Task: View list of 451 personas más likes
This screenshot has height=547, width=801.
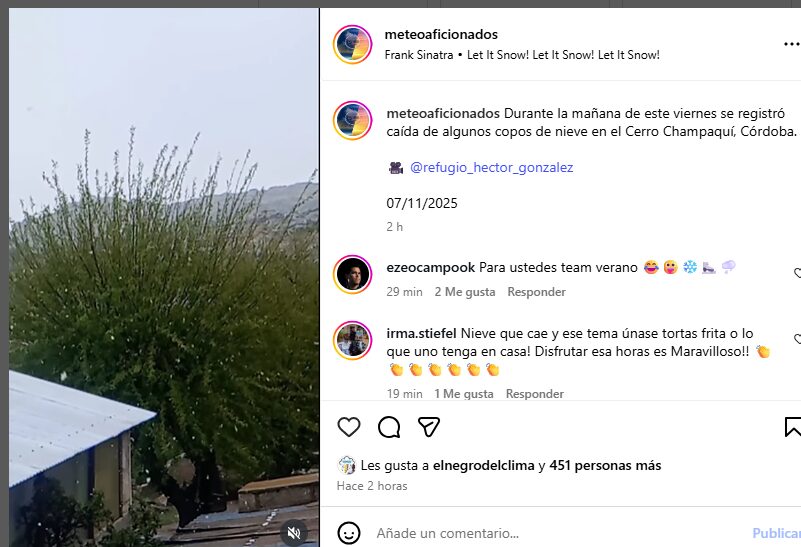Action: coord(605,465)
